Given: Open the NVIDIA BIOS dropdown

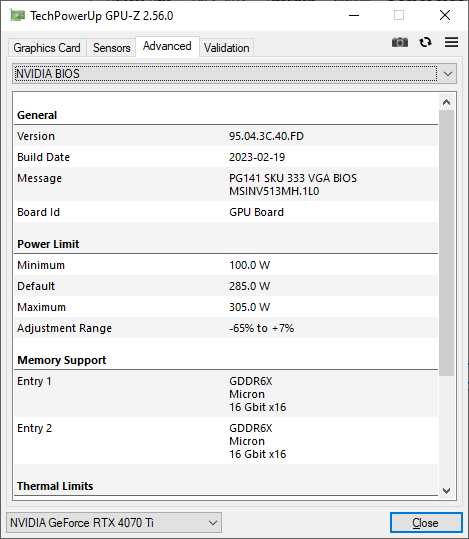Looking at the screenshot, I should point(234,74).
